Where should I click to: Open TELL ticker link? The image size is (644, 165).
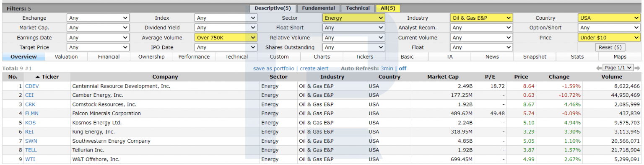coord(31,150)
